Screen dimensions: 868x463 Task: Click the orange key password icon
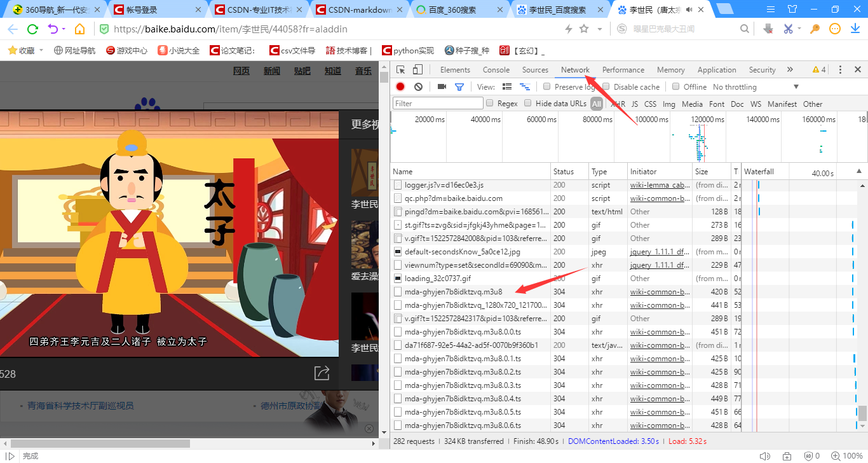point(815,29)
